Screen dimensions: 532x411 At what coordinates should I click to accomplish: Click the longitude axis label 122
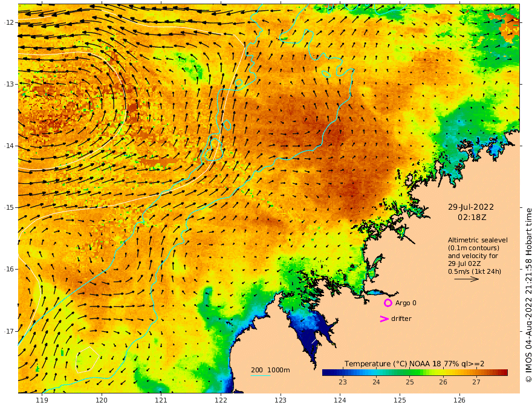(221, 400)
